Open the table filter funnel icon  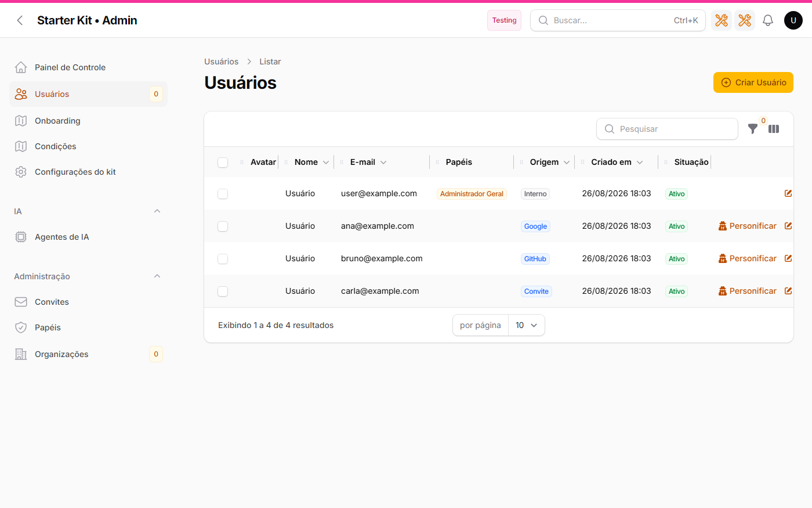pyautogui.click(x=753, y=129)
